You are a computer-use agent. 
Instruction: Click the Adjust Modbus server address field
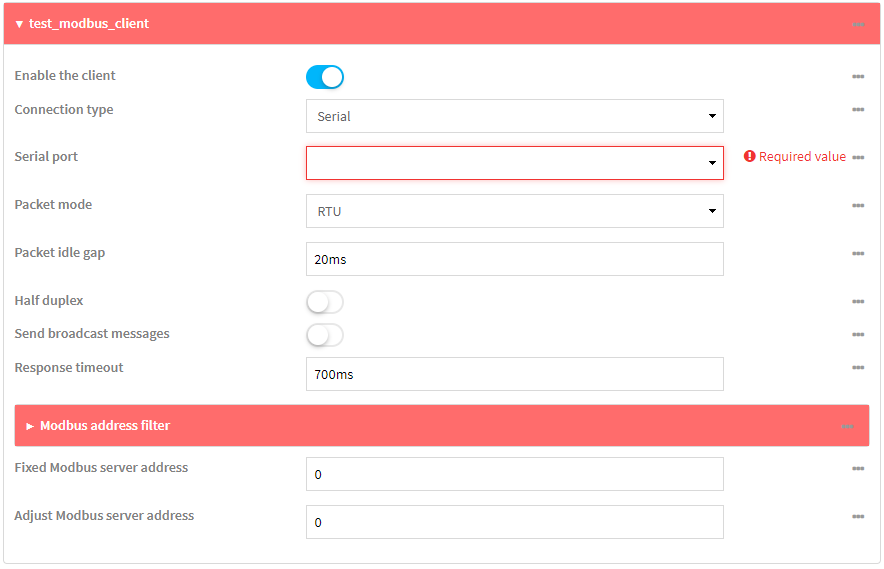click(x=514, y=522)
